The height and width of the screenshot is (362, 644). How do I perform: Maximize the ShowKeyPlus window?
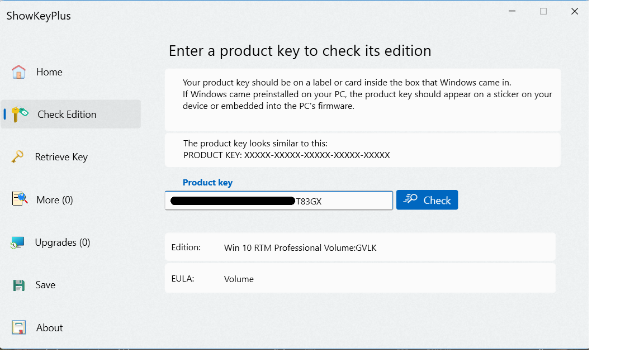click(x=543, y=11)
